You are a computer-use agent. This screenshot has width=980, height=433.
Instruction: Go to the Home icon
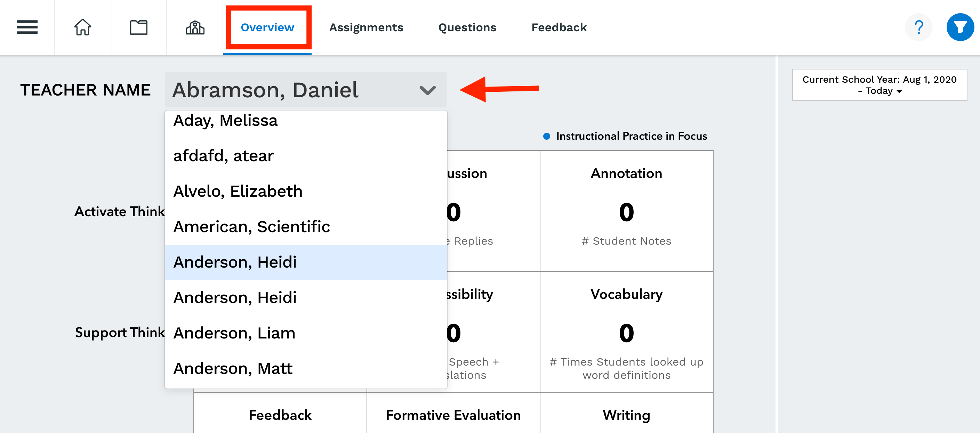pos(82,27)
